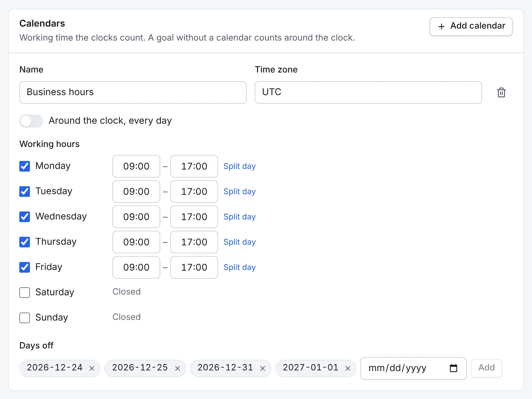The height and width of the screenshot is (399, 532).
Task: Edit Thursday end time 17:00
Action: [194, 242]
